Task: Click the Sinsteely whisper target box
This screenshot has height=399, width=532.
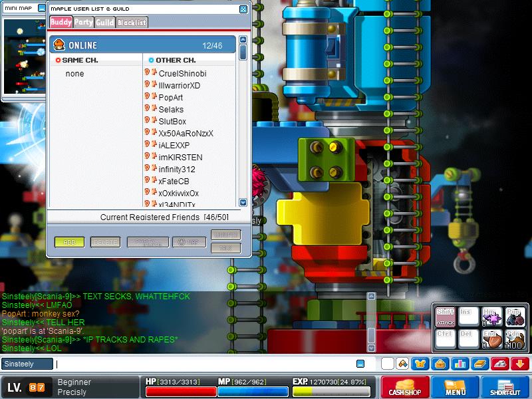Action: point(27,364)
